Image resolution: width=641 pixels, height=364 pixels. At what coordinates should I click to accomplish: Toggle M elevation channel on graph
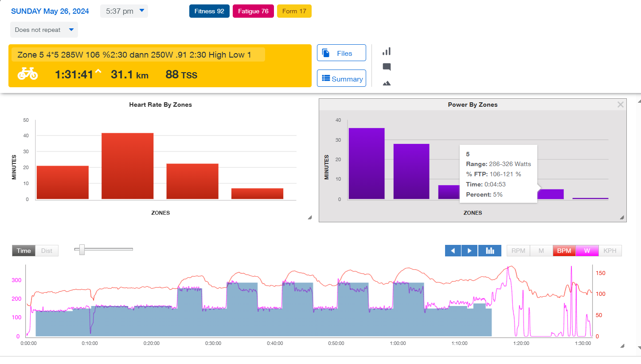tap(541, 251)
